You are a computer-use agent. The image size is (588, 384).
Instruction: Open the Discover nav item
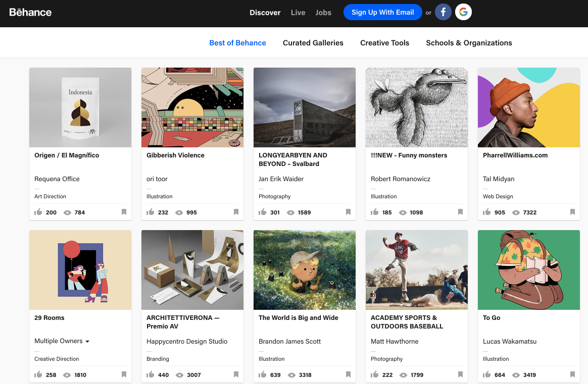(x=265, y=13)
